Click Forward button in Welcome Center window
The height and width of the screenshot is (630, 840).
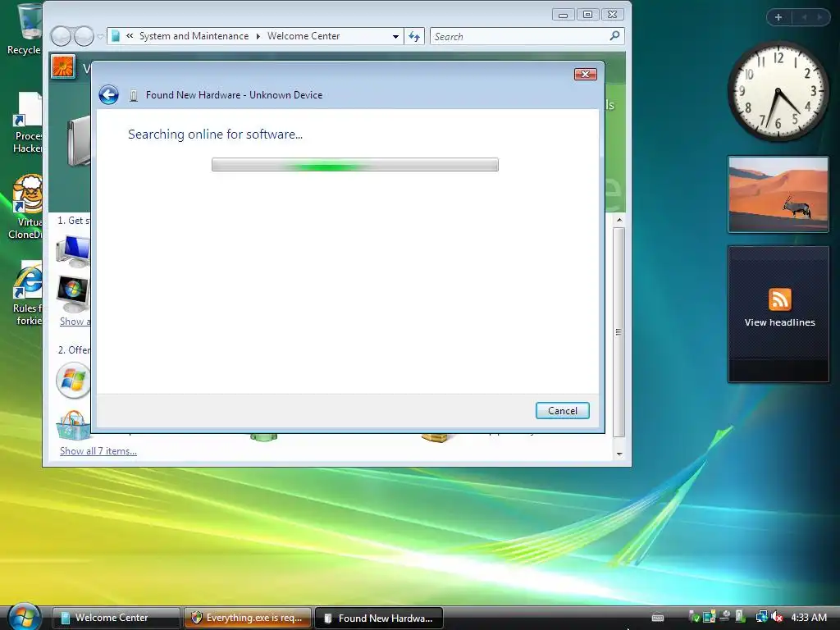coord(83,36)
